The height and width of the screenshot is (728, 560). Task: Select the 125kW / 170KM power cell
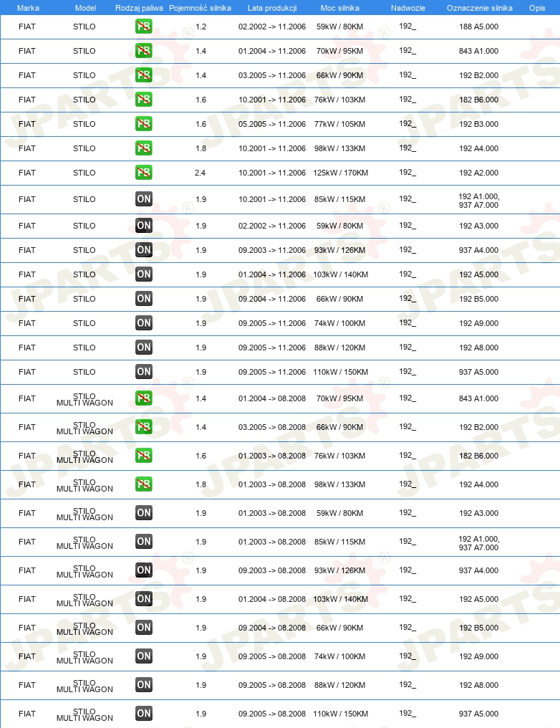(341, 173)
